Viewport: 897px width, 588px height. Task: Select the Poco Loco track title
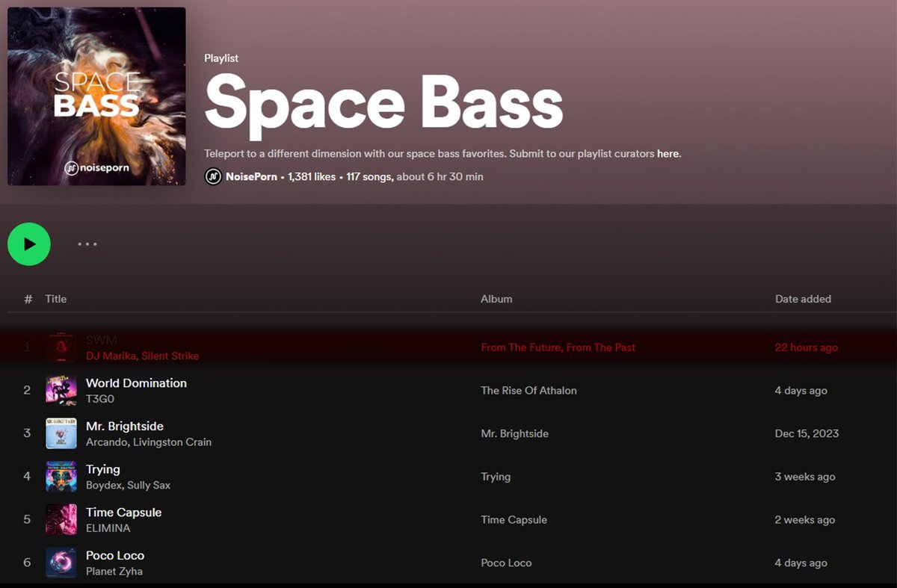pyautogui.click(x=115, y=556)
